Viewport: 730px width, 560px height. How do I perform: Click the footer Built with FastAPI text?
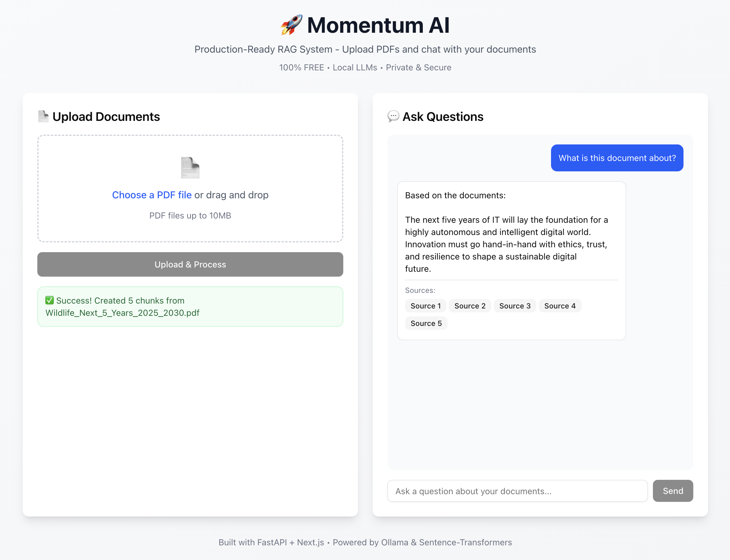[272, 542]
